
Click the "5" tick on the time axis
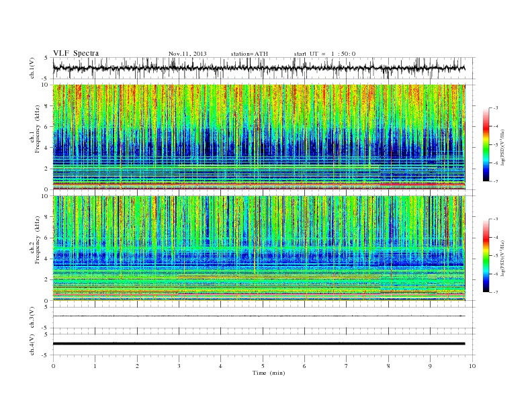pyautogui.click(x=263, y=366)
